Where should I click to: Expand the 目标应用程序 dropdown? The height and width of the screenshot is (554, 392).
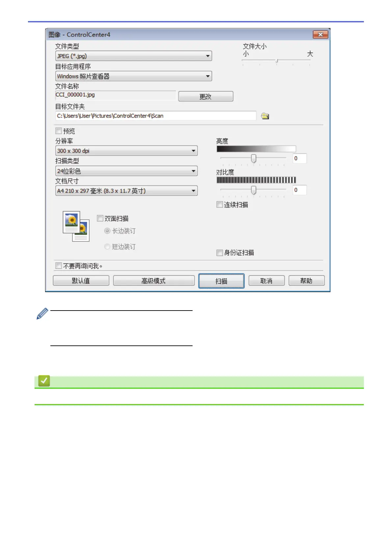134,76
